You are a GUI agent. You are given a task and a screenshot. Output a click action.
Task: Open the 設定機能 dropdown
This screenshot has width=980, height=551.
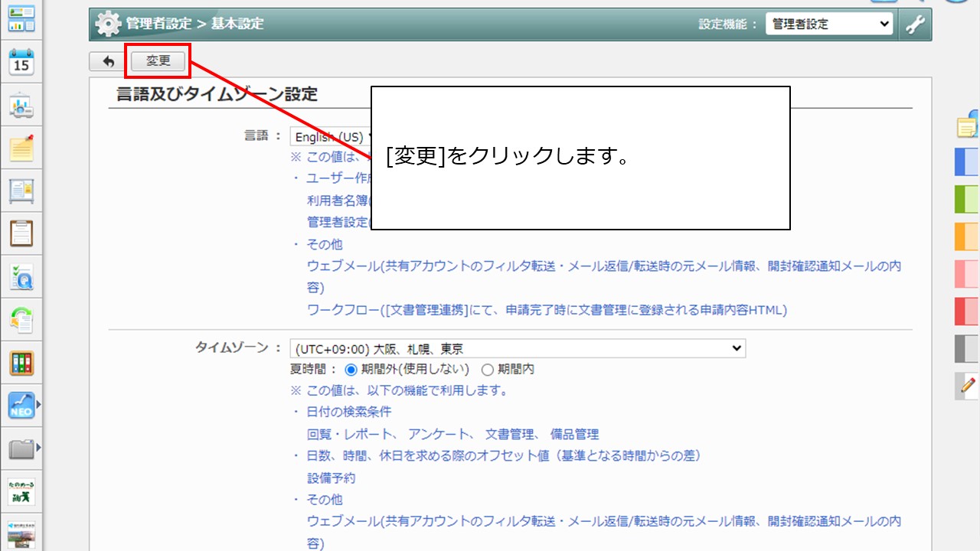(829, 24)
